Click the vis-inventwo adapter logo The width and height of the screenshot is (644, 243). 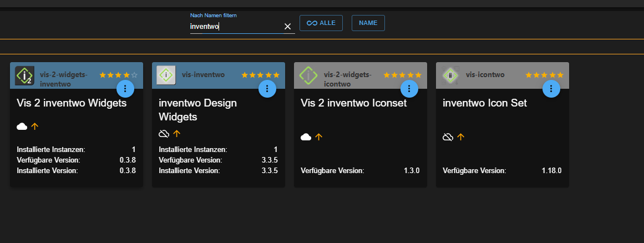[x=166, y=75]
